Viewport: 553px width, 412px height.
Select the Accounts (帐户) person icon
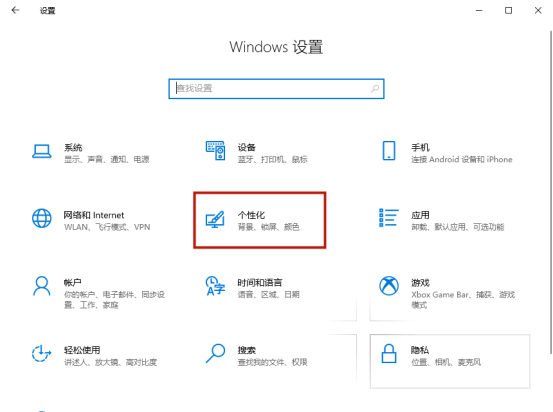coord(42,286)
